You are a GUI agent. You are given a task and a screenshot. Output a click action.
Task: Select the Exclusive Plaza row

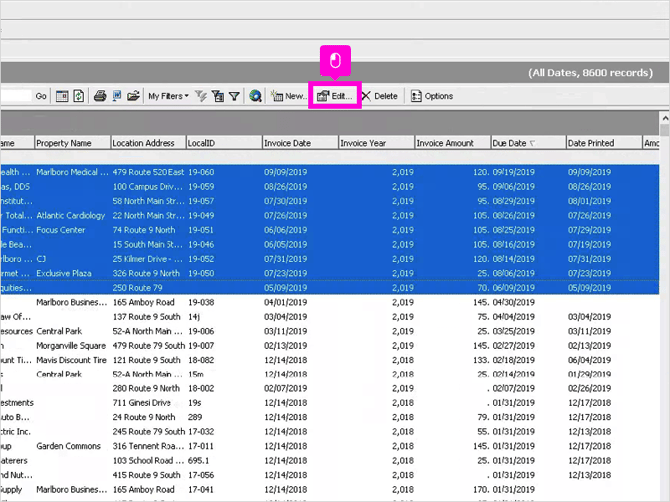pos(329,273)
